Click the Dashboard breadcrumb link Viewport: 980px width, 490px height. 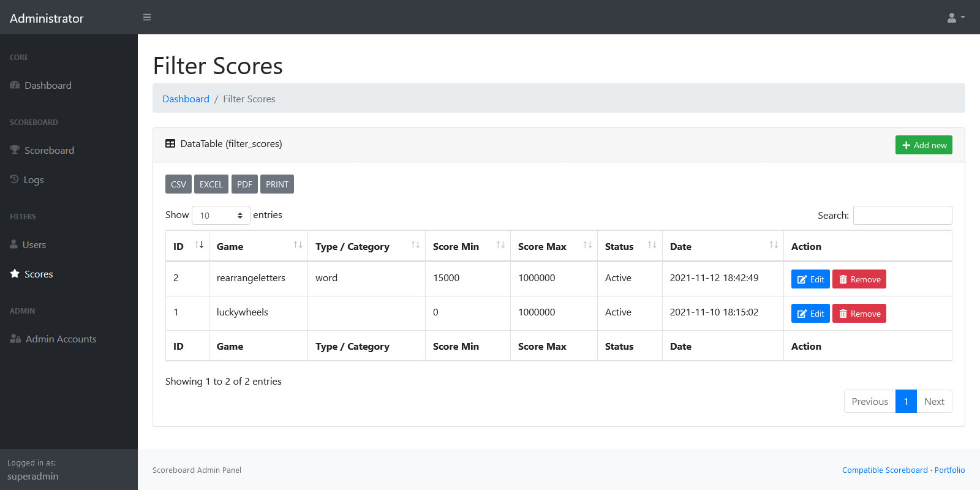click(186, 99)
